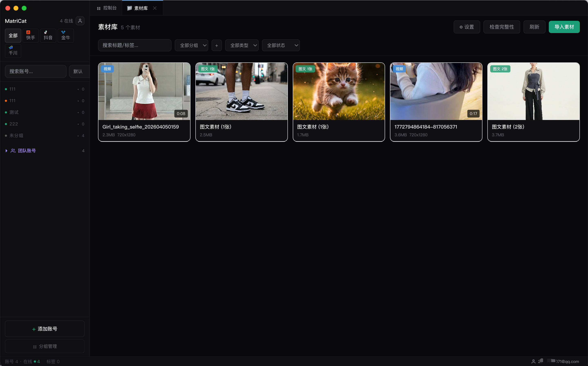Expand the 团队账号 tree section
588x366 pixels.
pyautogui.click(x=7, y=151)
